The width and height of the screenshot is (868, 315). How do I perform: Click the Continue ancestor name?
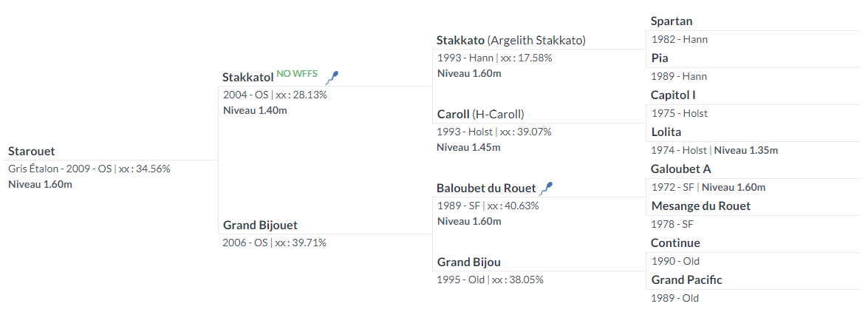click(x=675, y=243)
